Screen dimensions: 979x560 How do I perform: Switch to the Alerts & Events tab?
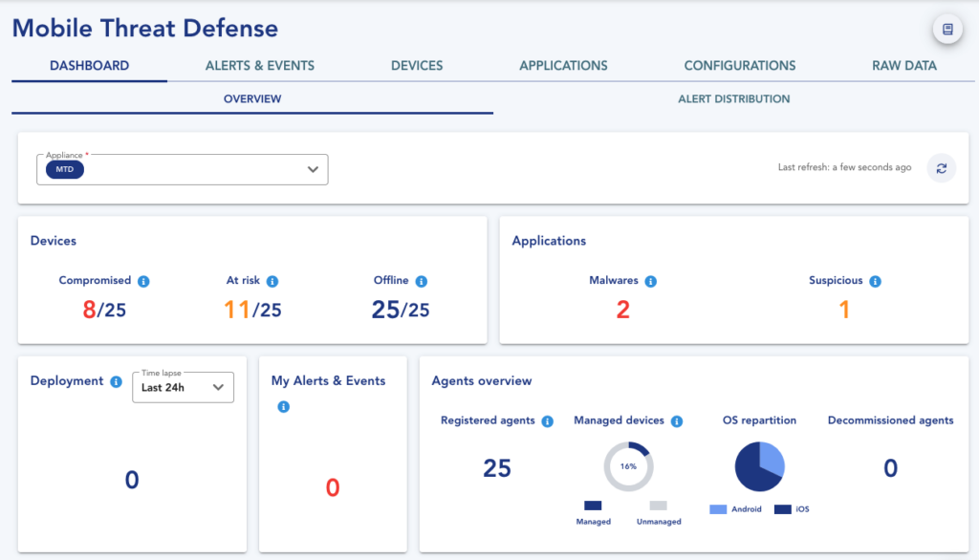[x=259, y=65]
